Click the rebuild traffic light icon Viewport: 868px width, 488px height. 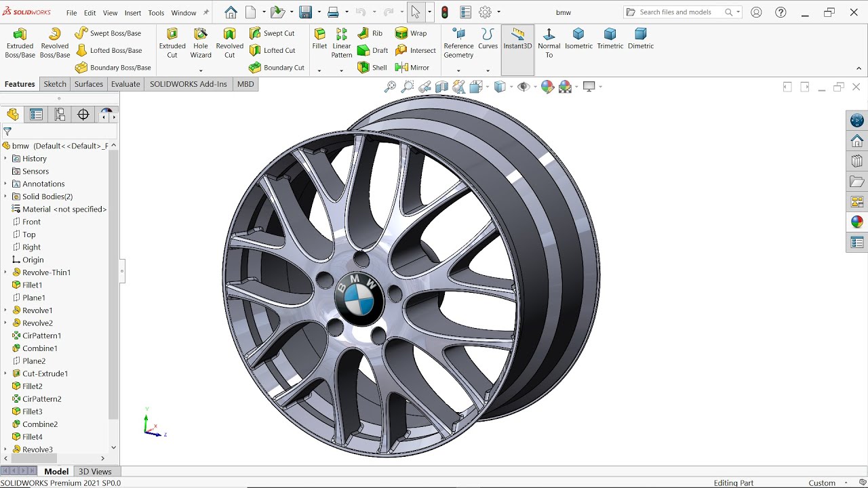pyautogui.click(x=445, y=12)
